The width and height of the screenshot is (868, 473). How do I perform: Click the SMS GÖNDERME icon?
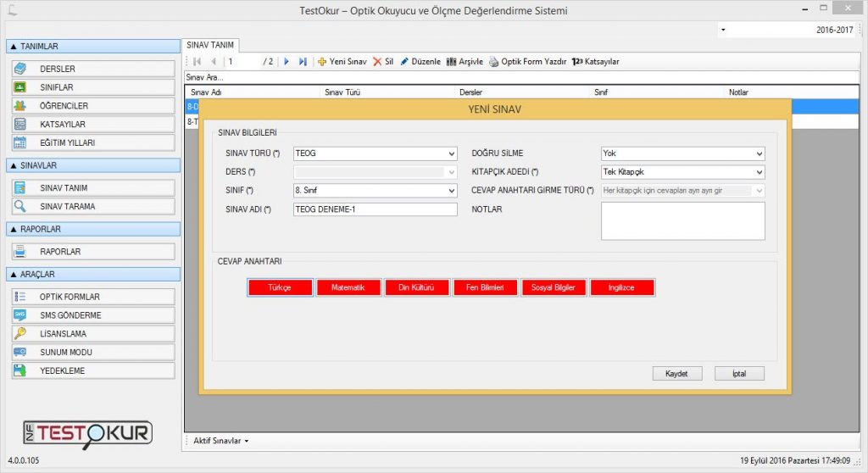20,314
